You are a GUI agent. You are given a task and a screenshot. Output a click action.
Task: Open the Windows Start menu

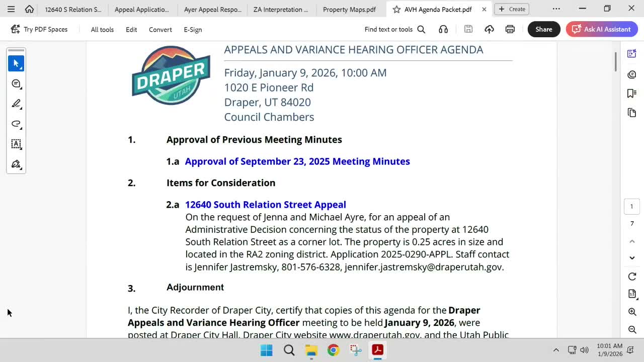(267, 350)
